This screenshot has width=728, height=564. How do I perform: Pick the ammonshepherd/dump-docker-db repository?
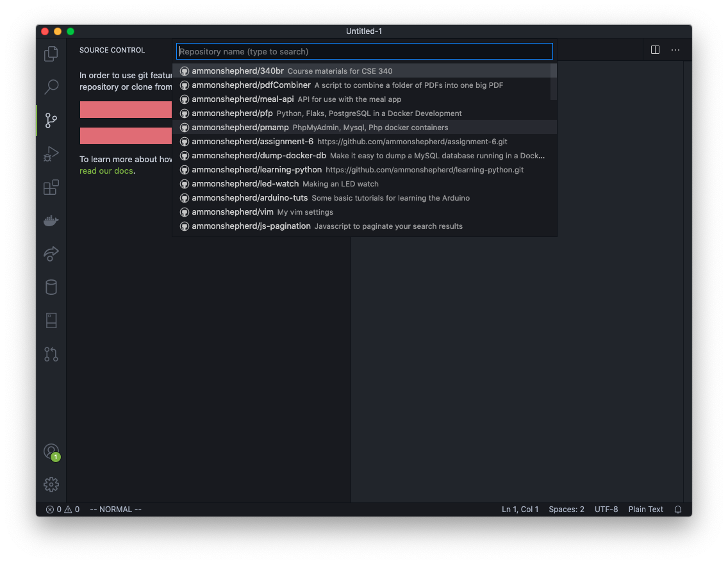pos(365,156)
